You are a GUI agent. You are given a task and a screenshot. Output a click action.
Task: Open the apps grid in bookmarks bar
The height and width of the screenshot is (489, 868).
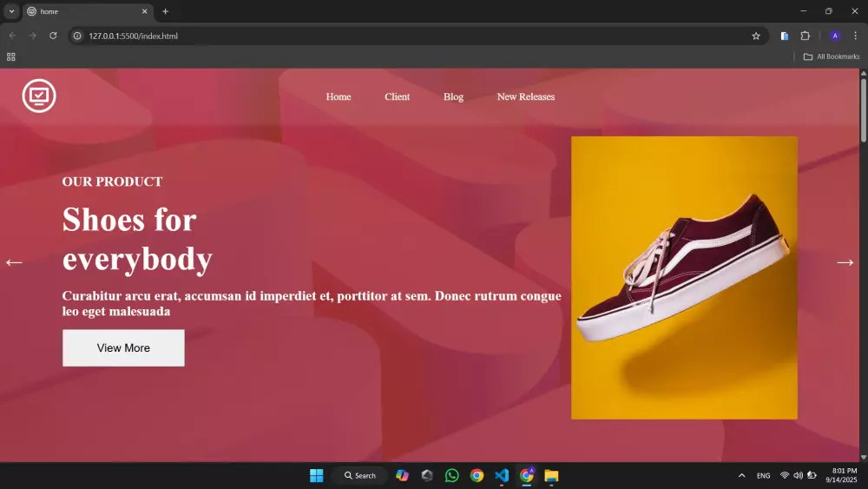(x=11, y=56)
